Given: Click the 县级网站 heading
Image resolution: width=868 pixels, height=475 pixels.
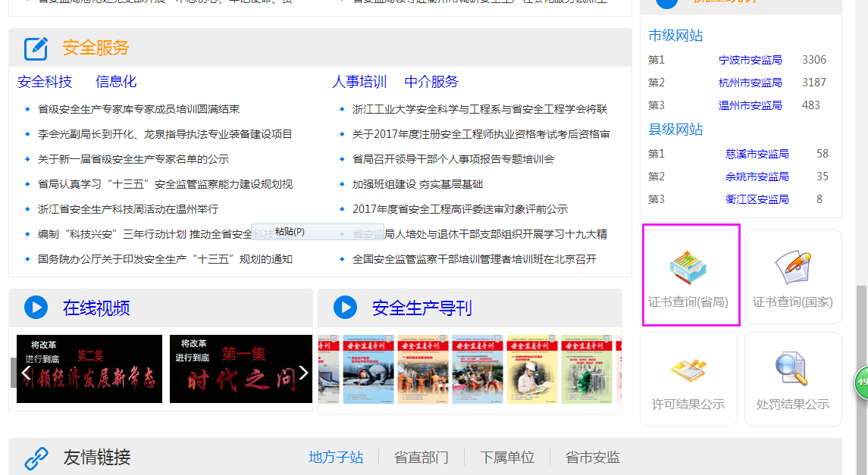Looking at the screenshot, I should [675, 130].
